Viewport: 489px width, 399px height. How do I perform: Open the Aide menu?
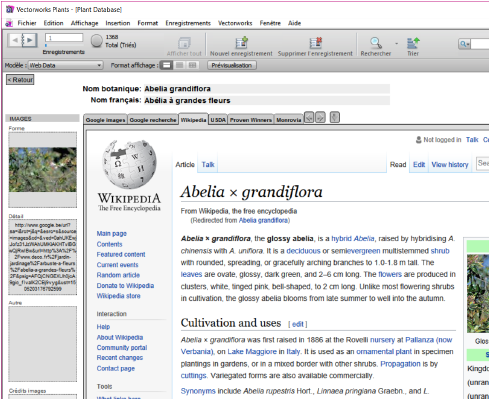(x=294, y=23)
